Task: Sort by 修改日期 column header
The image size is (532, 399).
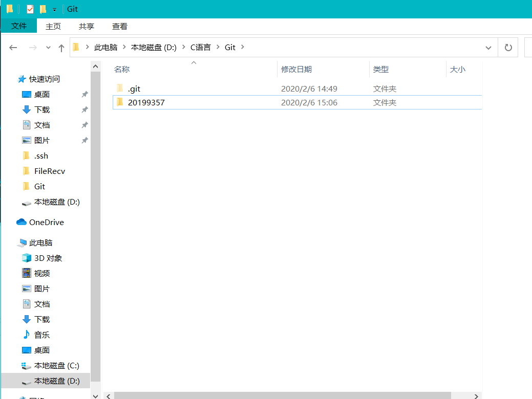Action: pyautogui.click(x=296, y=70)
